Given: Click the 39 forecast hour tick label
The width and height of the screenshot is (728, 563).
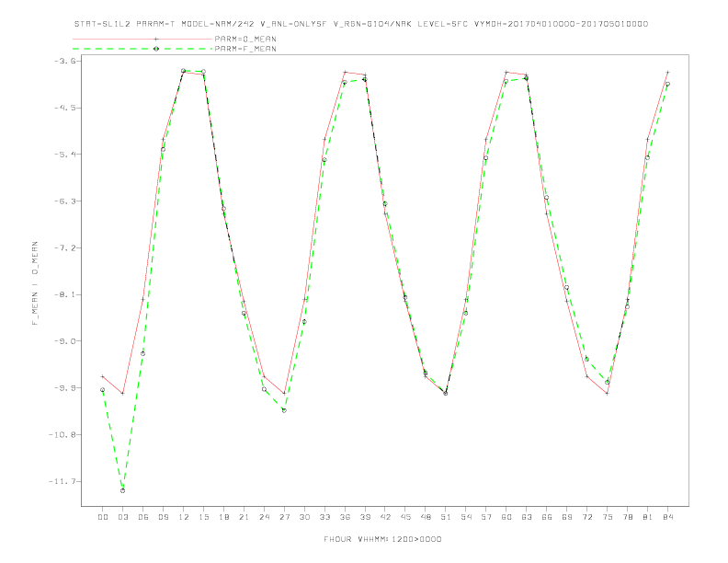Looking at the screenshot, I should tap(365, 517).
